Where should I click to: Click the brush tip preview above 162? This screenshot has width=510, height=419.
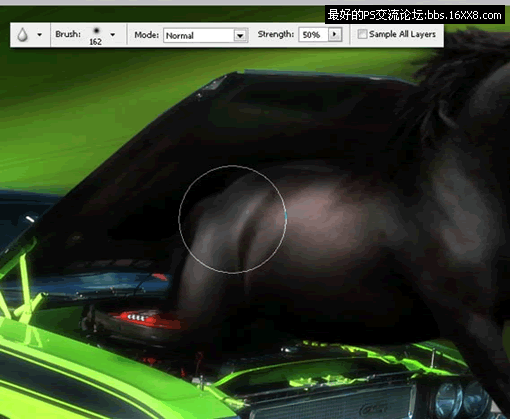tap(96, 31)
